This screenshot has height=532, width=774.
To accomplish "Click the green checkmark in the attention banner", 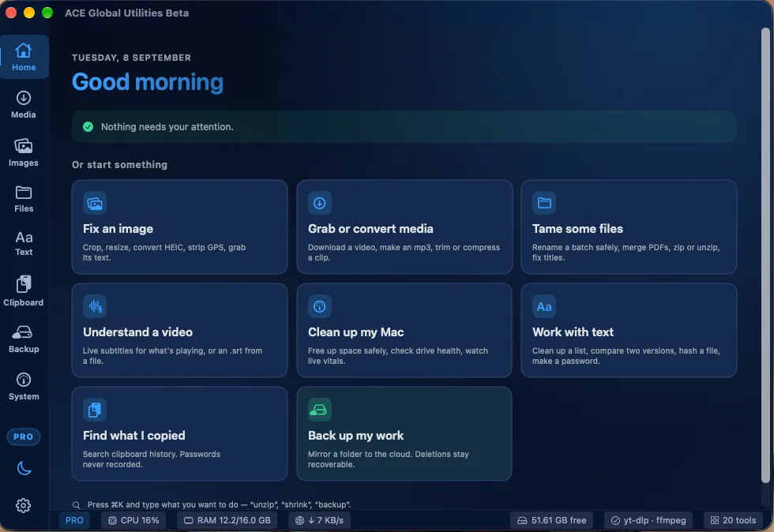I will click(88, 127).
